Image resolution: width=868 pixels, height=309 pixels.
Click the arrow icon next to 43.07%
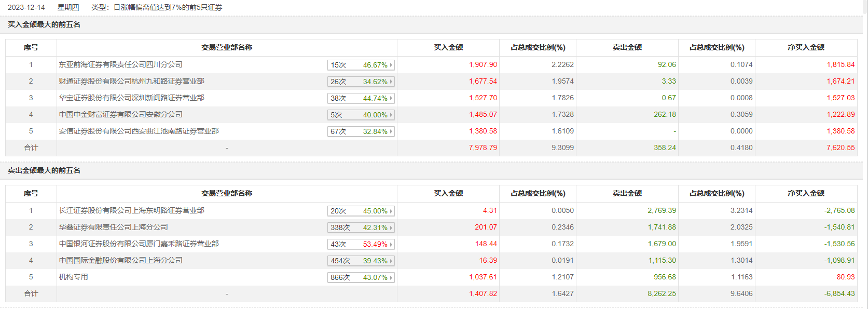point(391,277)
